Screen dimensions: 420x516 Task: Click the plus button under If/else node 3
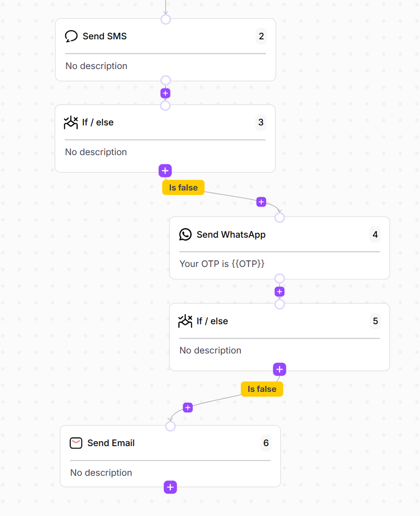tap(165, 170)
